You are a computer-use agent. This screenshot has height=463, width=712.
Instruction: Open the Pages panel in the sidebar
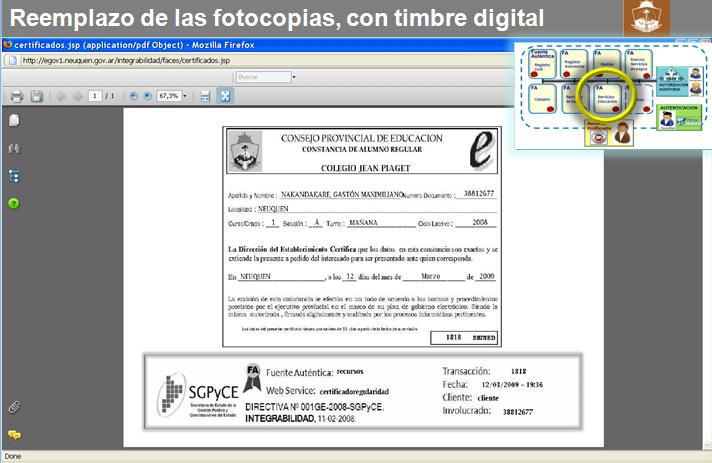pyautogui.click(x=14, y=121)
